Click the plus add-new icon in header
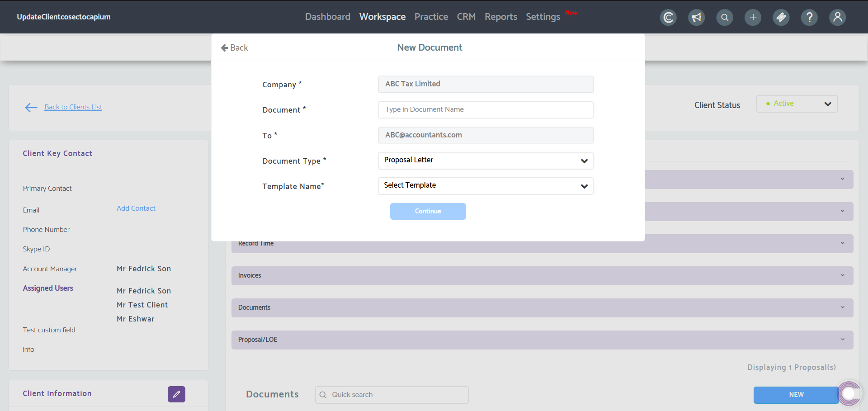Image resolution: width=868 pixels, height=411 pixels. 753,17
